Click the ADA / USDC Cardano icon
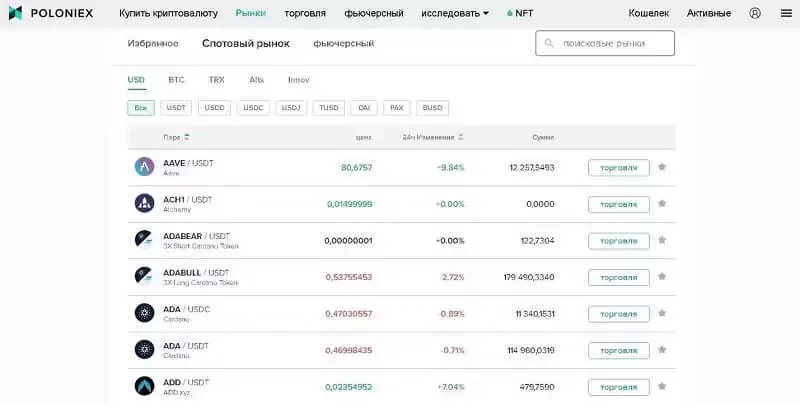800x404 pixels. pyautogui.click(x=144, y=313)
